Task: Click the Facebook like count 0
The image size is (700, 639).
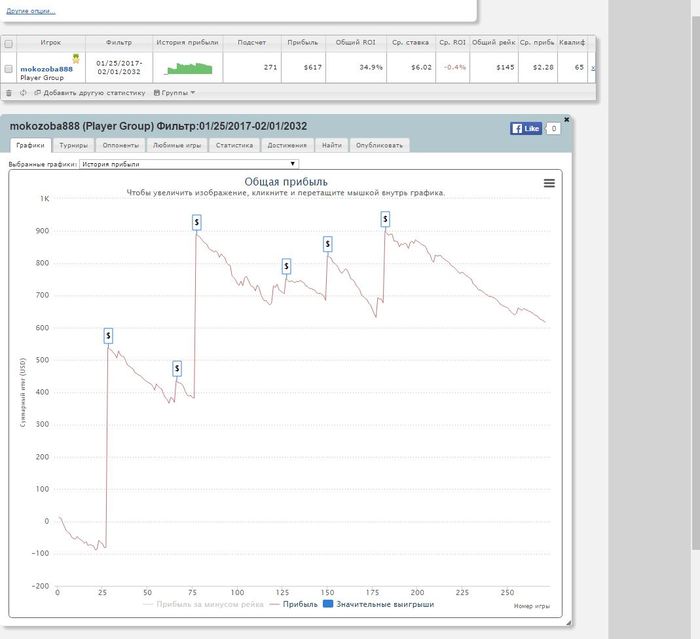Action: click(x=554, y=129)
